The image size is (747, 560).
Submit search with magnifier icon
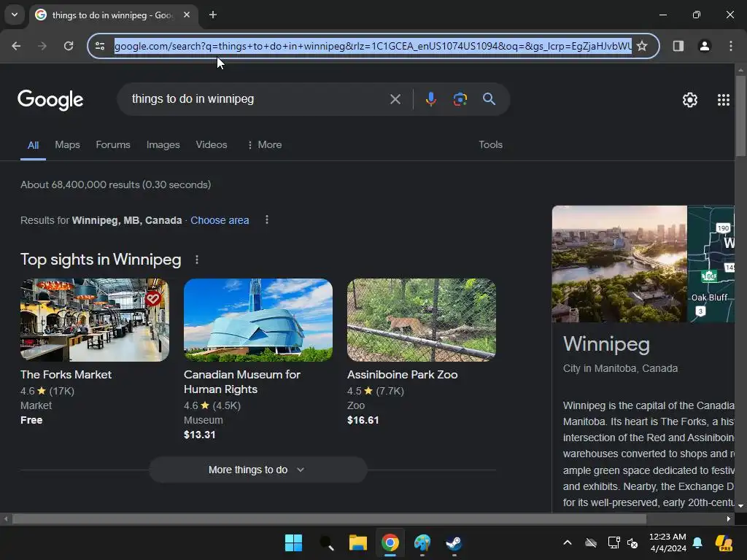pos(489,99)
